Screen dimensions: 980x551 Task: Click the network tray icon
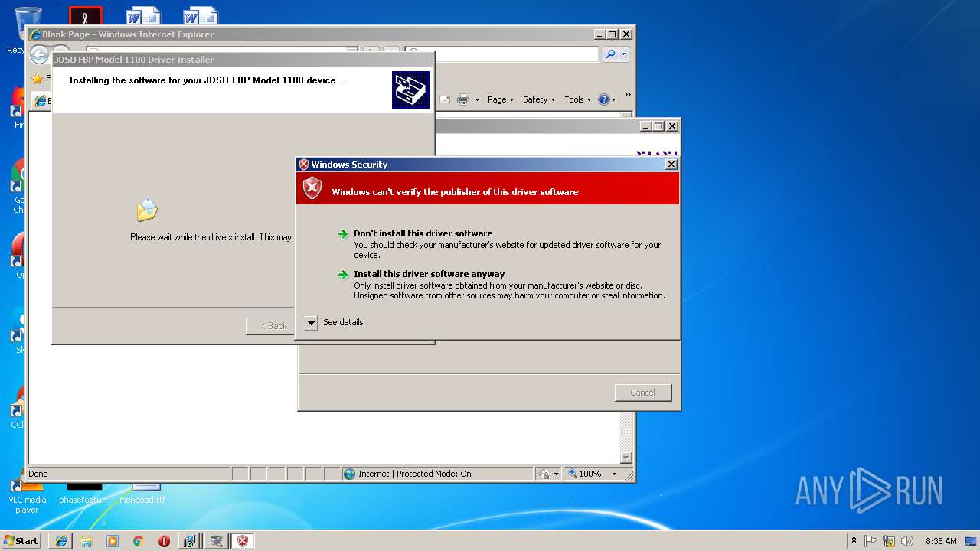[x=889, y=541]
